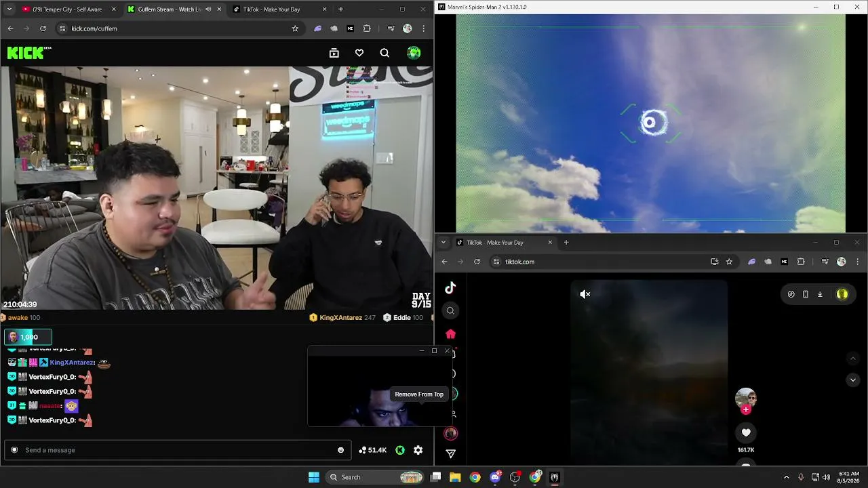Open Kick following heart icon
Screen dimensions: 868x488
click(359, 53)
